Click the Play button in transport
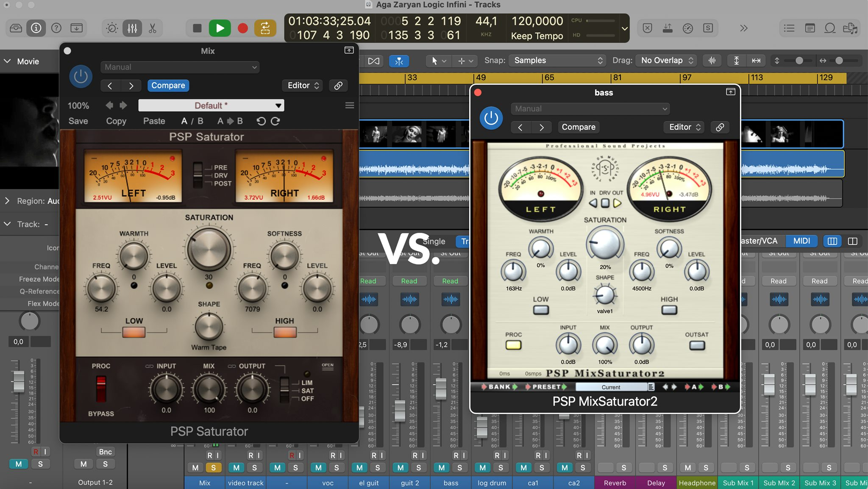Screen dimensions: 868x489 [x=220, y=28]
